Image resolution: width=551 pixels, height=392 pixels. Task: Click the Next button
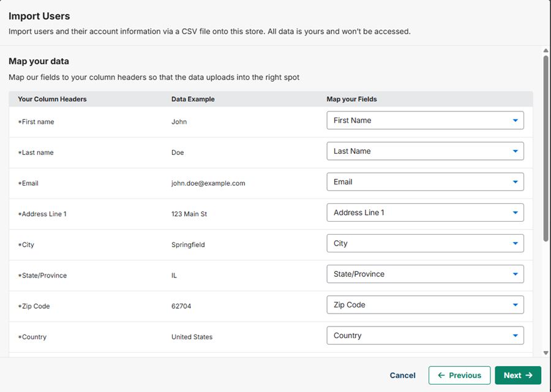tap(518, 375)
